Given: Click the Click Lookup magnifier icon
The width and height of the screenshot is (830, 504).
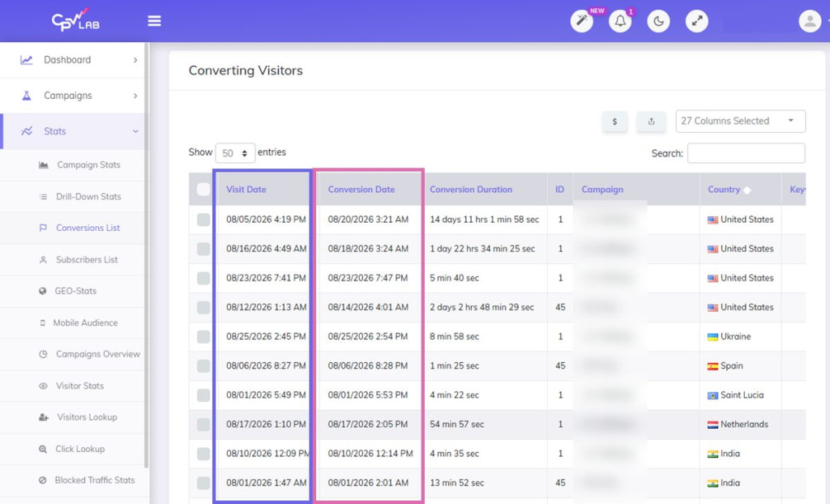Looking at the screenshot, I should (x=42, y=449).
